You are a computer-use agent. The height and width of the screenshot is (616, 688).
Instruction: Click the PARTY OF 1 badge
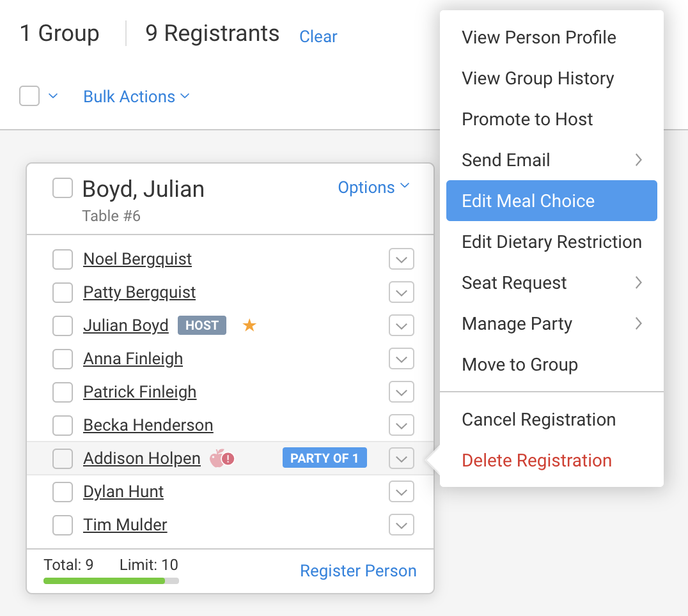(x=324, y=458)
